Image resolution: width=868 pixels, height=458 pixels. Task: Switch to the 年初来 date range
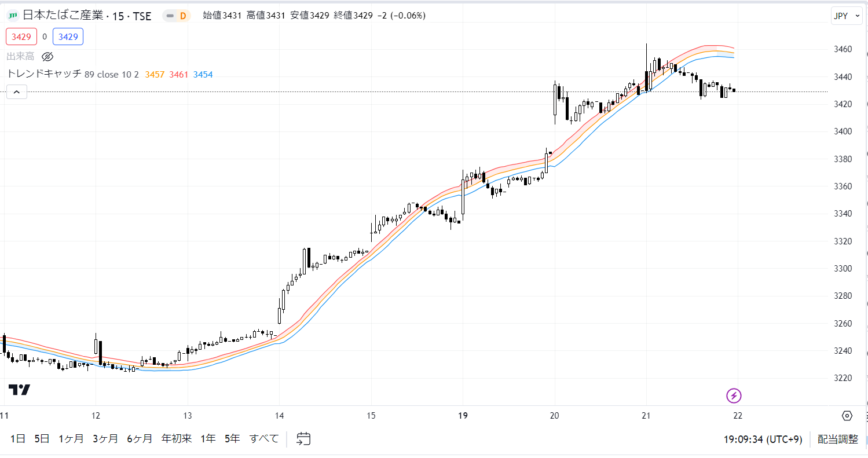click(177, 438)
